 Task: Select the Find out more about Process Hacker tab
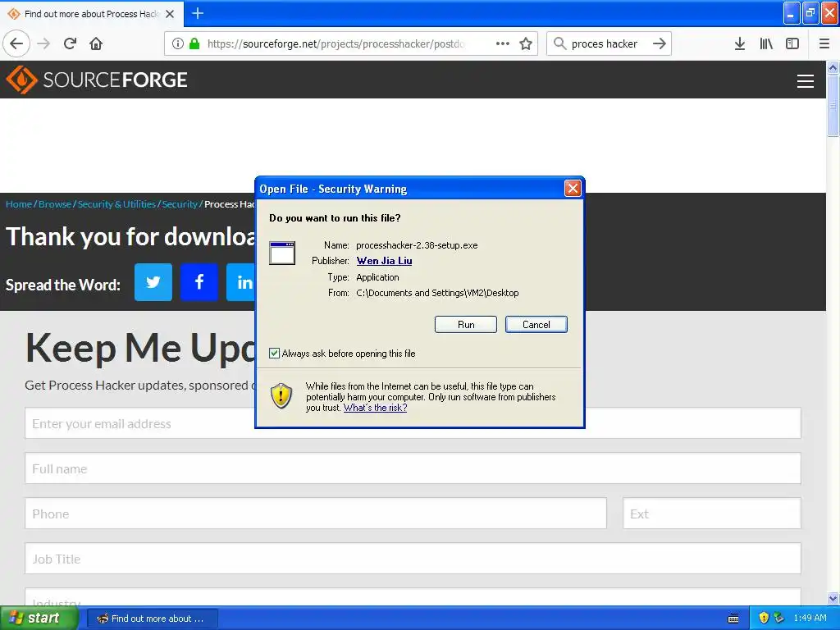click(92, 14)
